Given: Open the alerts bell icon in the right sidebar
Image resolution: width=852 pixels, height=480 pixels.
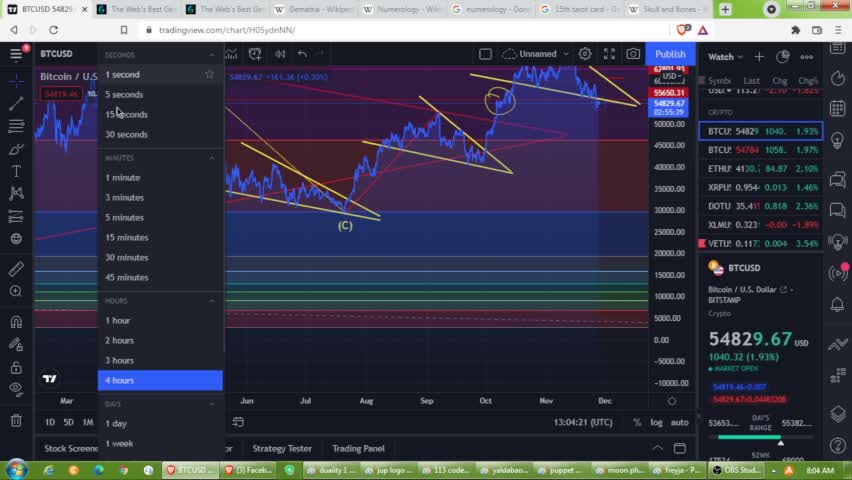Looking at the screenshot, I should 838,304.
